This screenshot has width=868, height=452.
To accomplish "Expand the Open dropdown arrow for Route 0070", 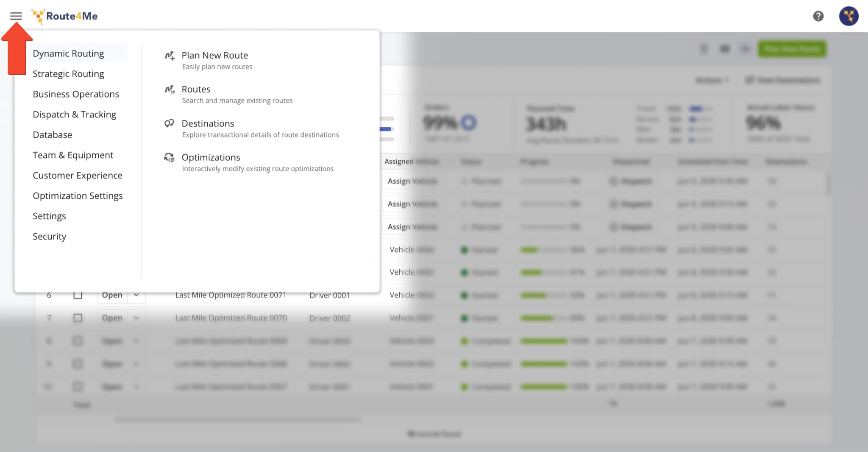I will (136, 318).
